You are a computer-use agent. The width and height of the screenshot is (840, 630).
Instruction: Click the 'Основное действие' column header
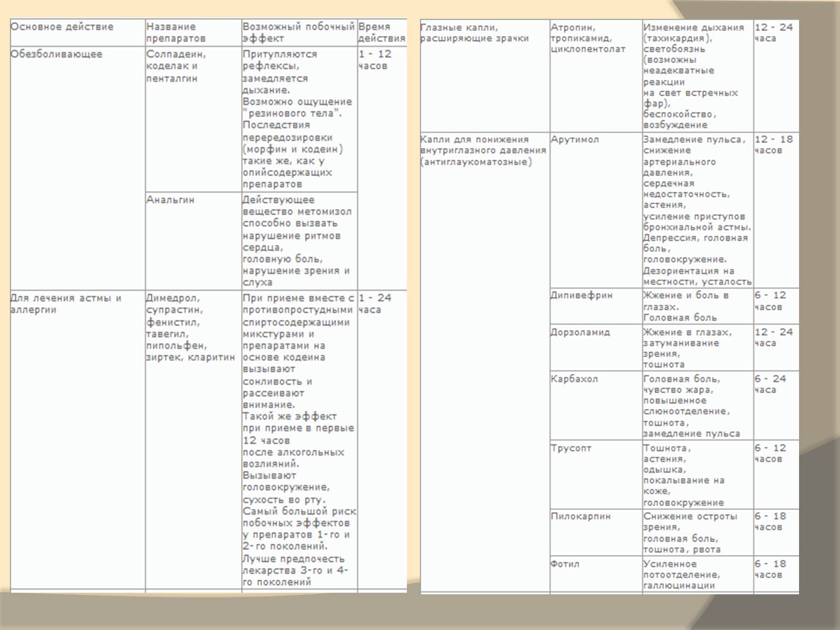pyautogui.click(x=78, y=33)
